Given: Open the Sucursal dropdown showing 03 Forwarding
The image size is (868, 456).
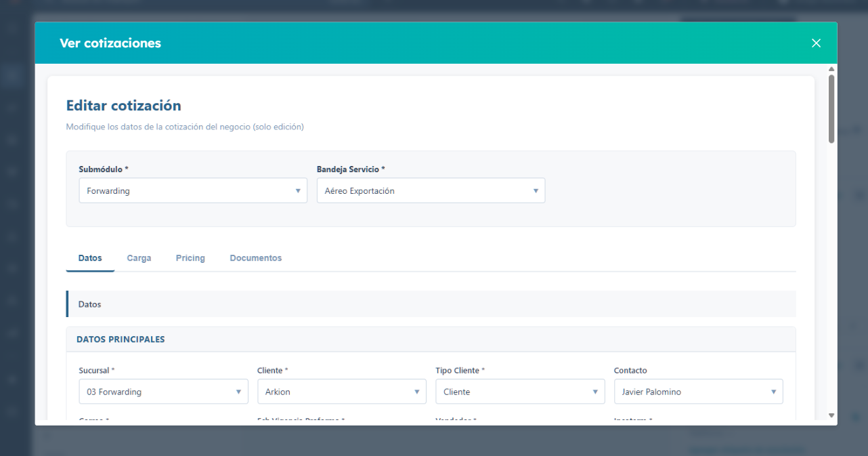Looking at the screenshot, I should coord(163,391).
